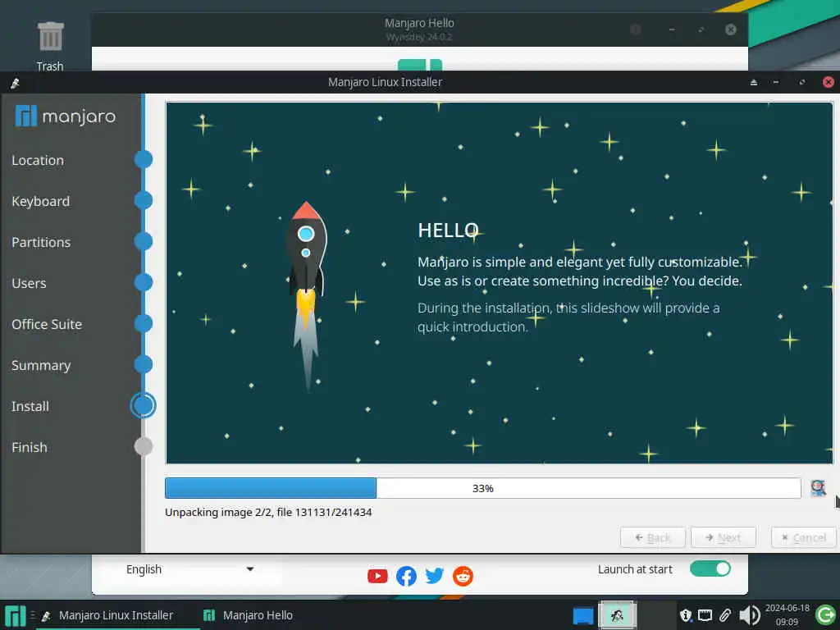Click the Next button
The width and height of the screenshot is (840, 630).
(x=724, y=537)
